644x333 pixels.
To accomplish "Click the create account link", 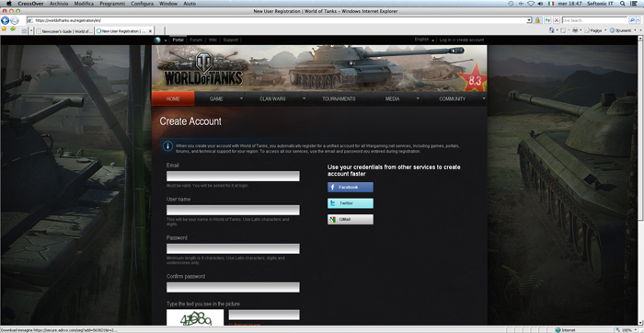I will [470, 40].
